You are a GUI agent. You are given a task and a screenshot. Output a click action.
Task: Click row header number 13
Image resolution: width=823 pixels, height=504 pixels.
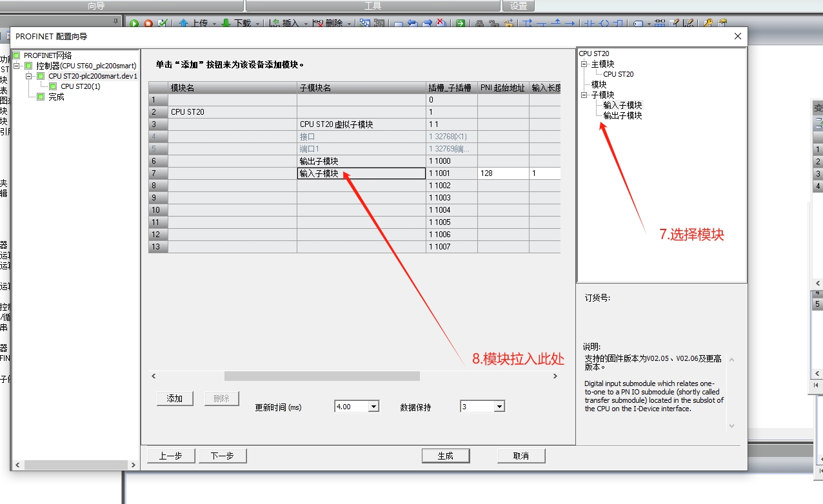(x=158, y=247)
